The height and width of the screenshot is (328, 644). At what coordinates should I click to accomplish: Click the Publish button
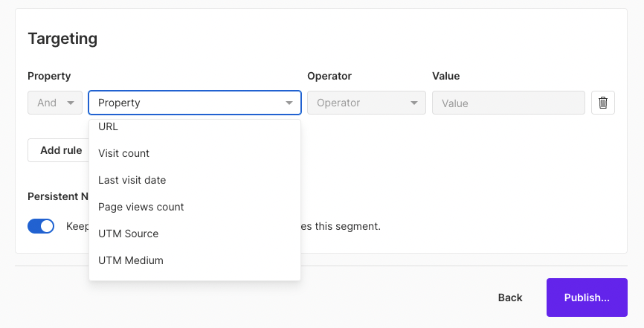(587, 298)
